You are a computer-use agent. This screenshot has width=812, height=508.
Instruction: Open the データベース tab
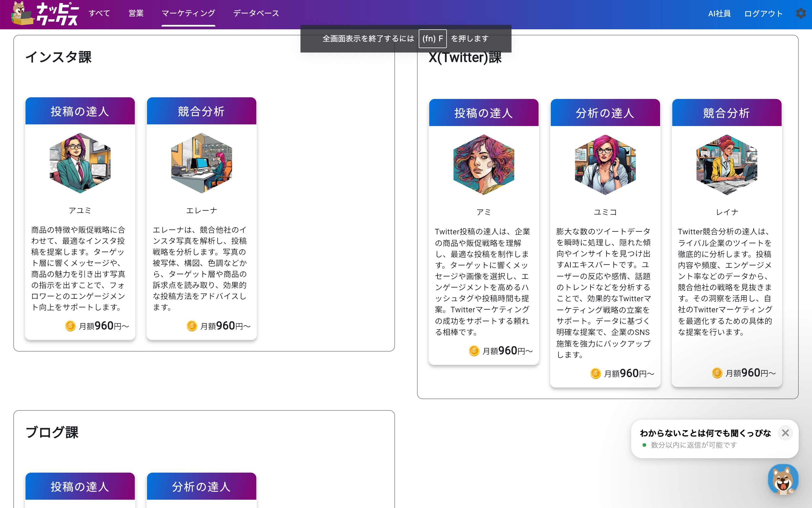pyautogui.click(x=256, y=14)
